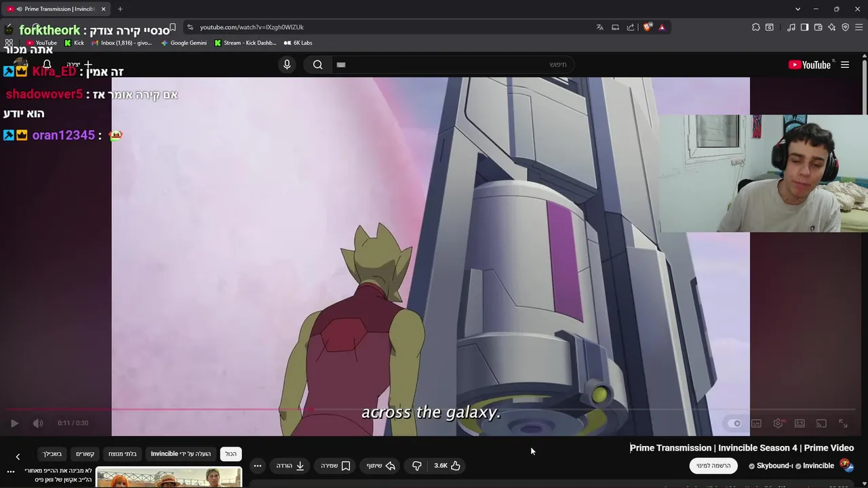Click the install app icon in address bar

coord(615,27)
